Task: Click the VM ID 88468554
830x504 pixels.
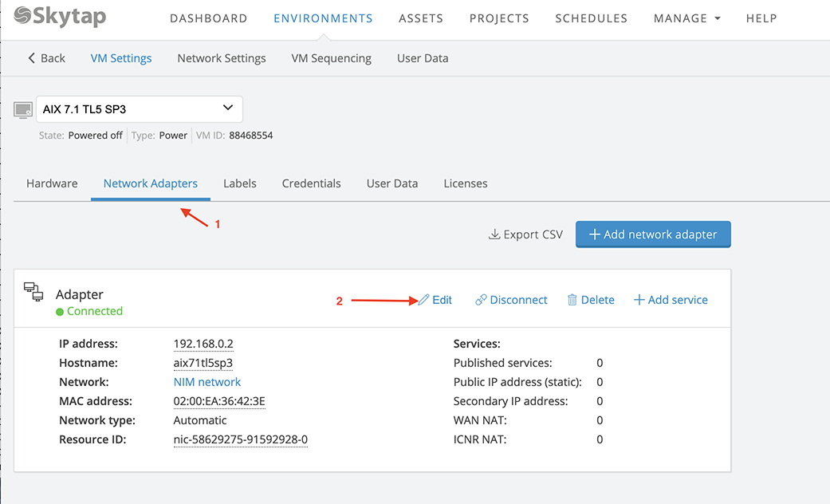Action: click(x=251, y=136)
